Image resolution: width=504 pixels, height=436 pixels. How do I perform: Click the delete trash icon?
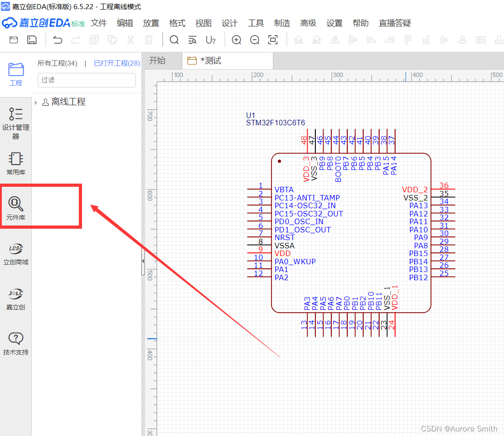point(149,40)
